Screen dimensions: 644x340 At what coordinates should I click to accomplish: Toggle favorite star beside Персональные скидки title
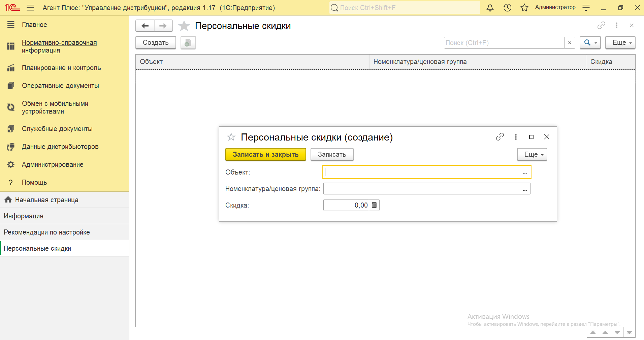point(184,26)
